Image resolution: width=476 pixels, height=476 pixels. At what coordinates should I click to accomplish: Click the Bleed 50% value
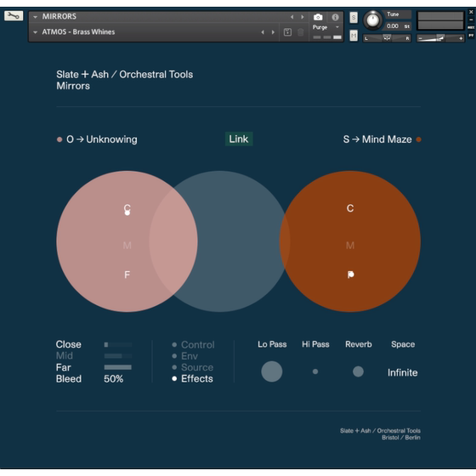[x=114, y=379]
